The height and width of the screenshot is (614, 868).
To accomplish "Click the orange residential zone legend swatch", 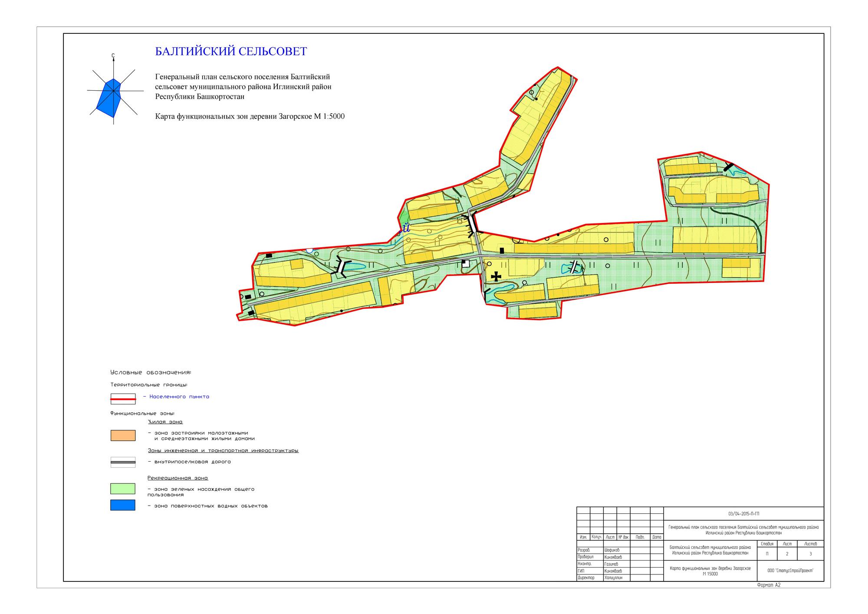I will click(123, 436).
